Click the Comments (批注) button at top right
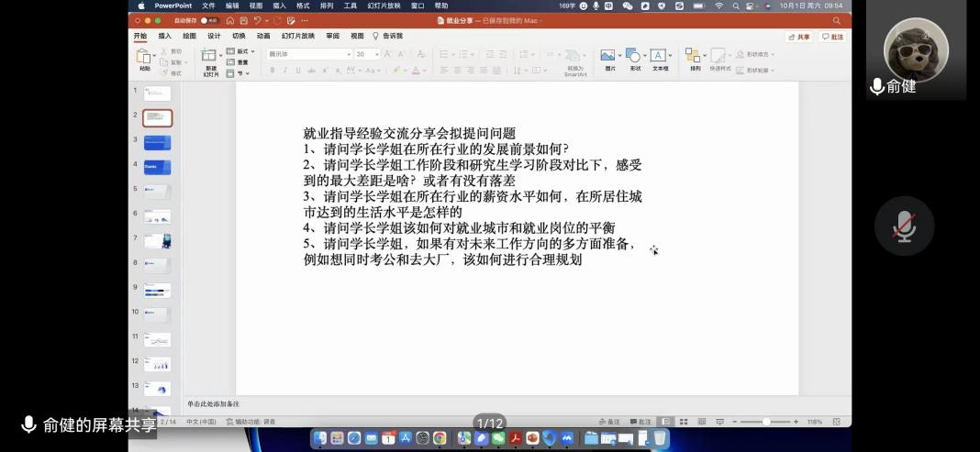Screen dimensions: 980x452 coord(832,37)
